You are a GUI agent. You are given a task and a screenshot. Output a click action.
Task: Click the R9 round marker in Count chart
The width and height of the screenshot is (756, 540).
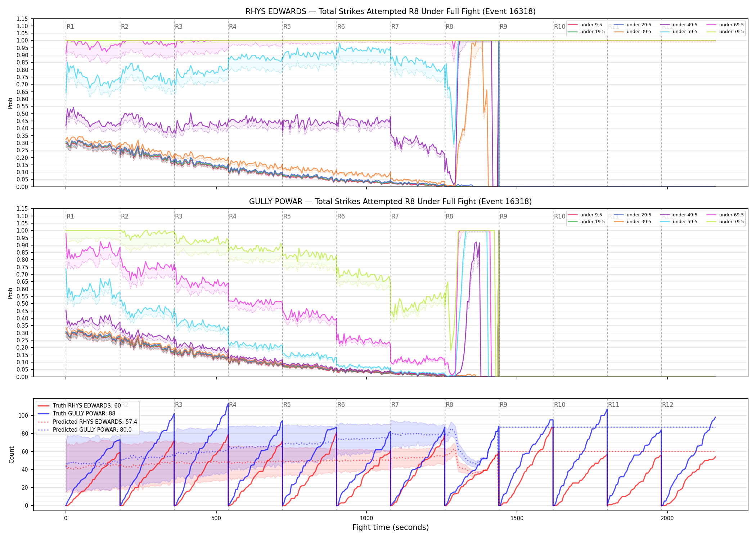[x=503, y=405]
